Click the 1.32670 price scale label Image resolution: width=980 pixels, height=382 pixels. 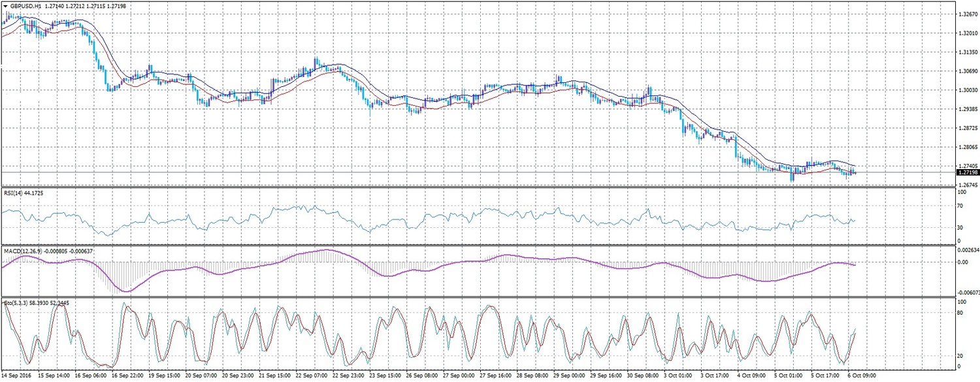tap(966, 14)
